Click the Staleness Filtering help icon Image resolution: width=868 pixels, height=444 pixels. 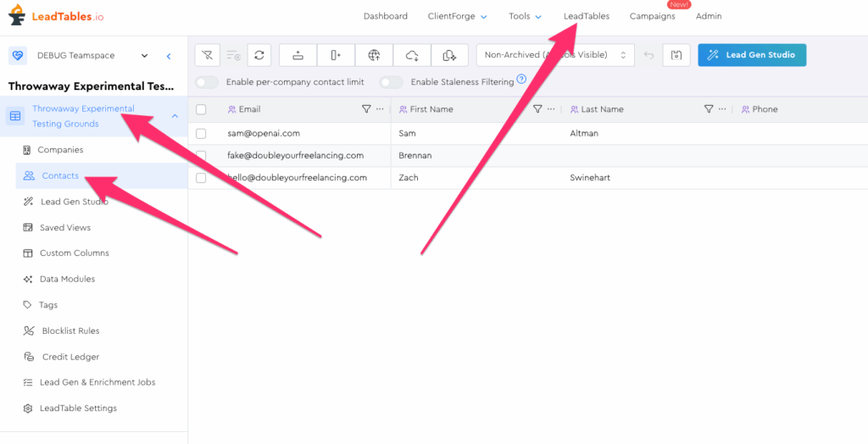(521, 80)
